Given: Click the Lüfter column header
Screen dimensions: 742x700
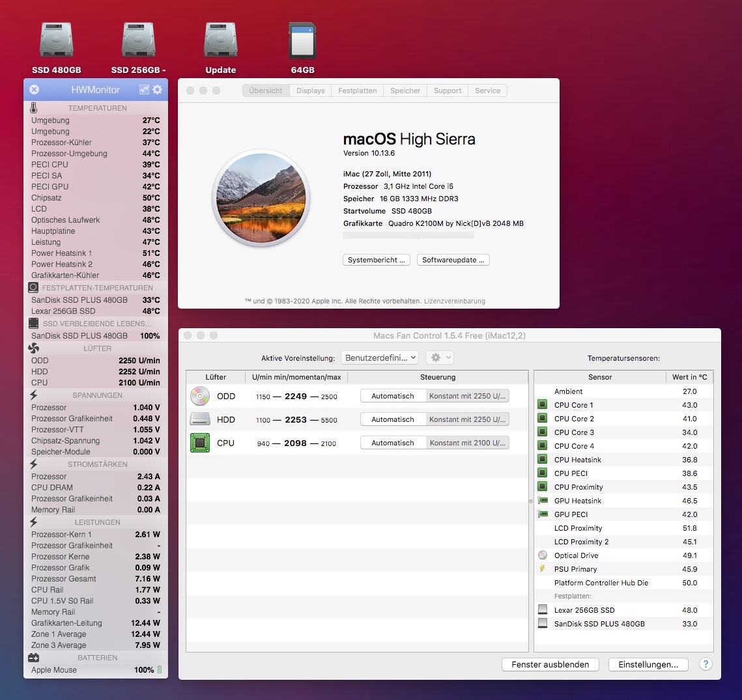Looking at the screenshot, I should (x=216, y=377).
